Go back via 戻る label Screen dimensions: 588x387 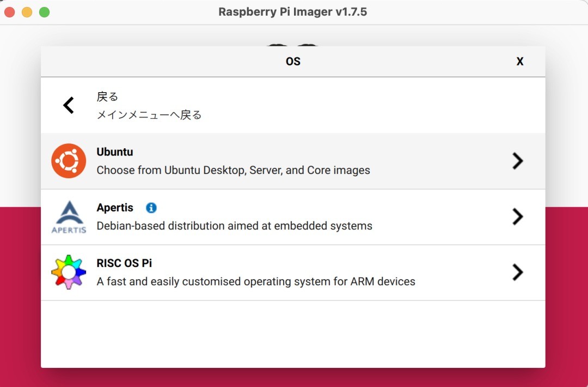(107, 97)
